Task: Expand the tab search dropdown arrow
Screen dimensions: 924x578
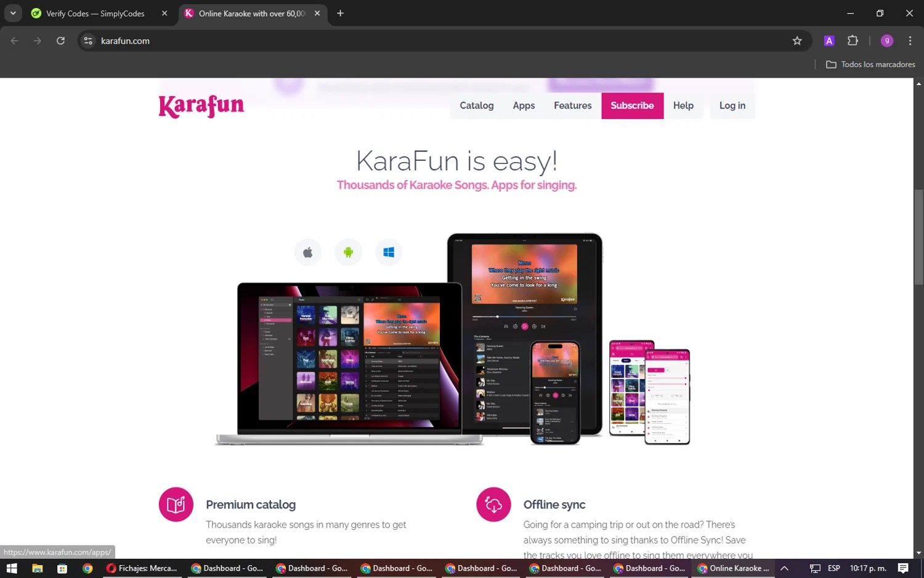Action: [x=13, y=13]
